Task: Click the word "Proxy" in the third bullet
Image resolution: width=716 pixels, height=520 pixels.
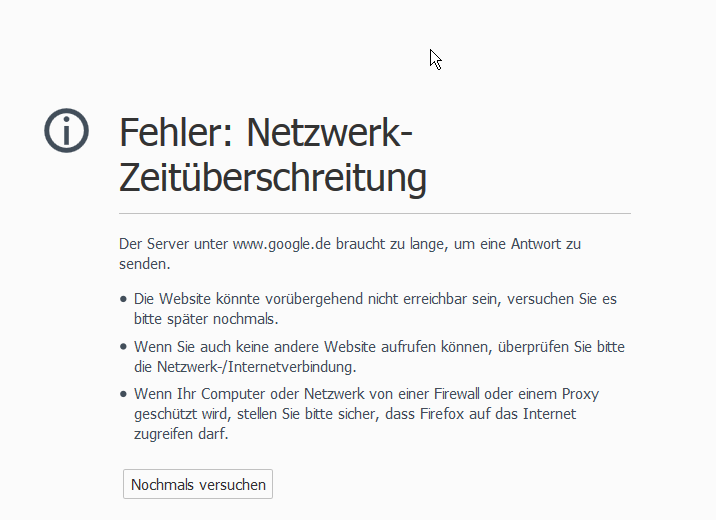Action: (579, 394)
